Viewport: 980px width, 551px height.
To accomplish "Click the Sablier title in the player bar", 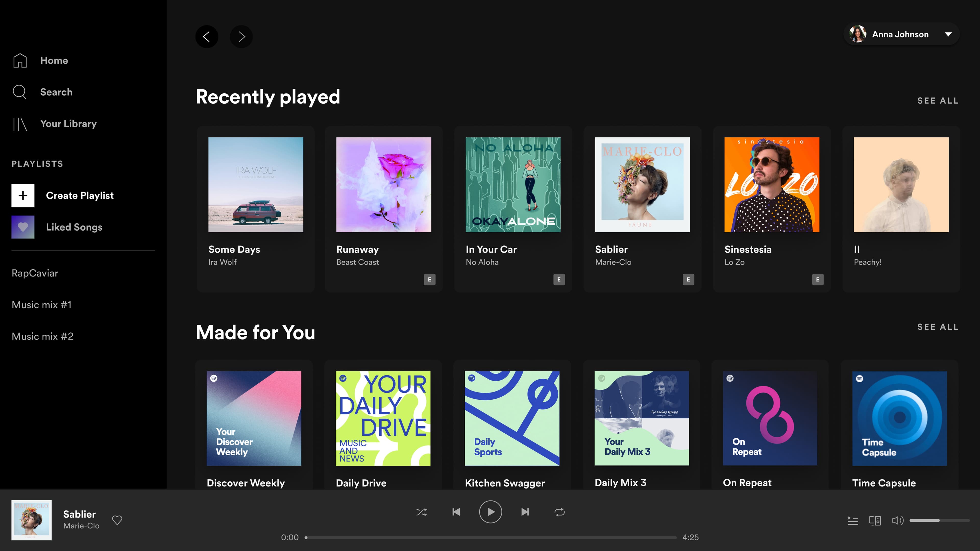I will point(80,514).
